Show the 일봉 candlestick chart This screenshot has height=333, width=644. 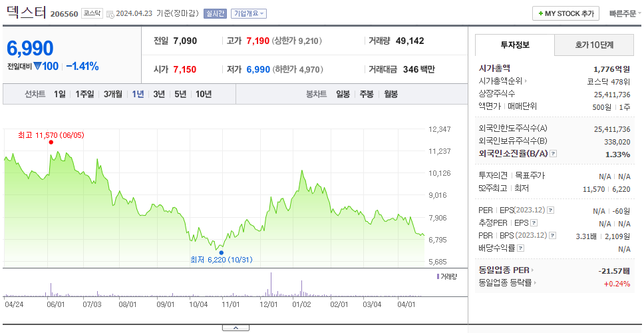(x=343, y=94)
